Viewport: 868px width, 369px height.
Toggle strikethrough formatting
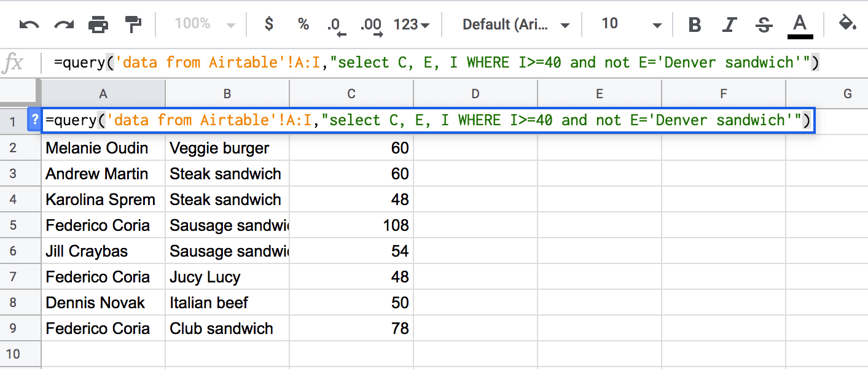[x=764, y=25]
